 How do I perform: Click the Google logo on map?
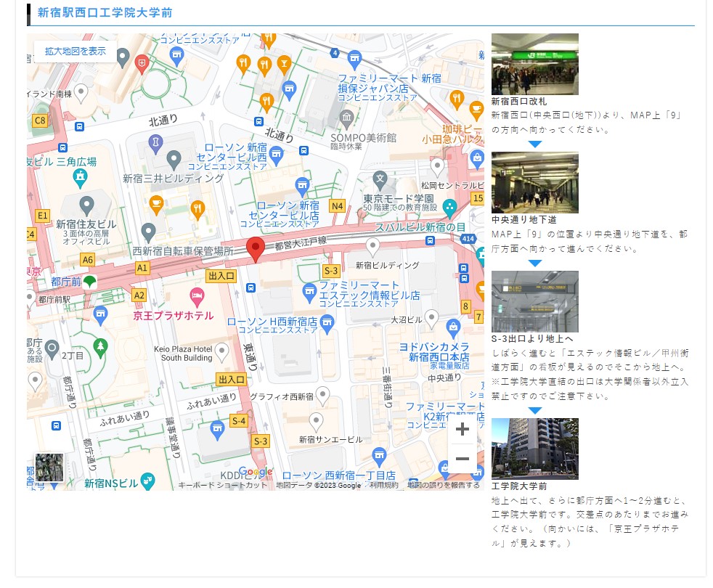pyautogui.click(x=255, y=473)
